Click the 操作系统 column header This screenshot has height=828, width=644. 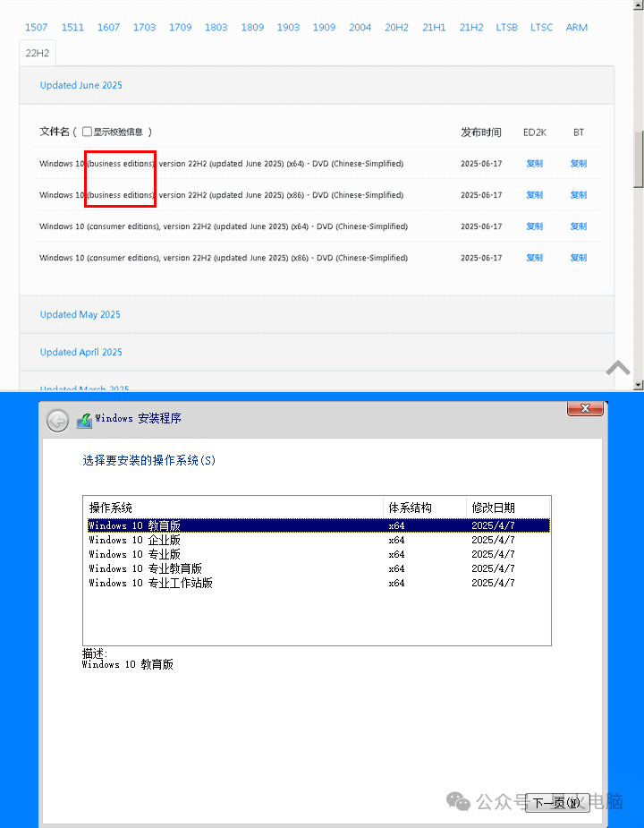pyautogui.click(x=233, y=508)
